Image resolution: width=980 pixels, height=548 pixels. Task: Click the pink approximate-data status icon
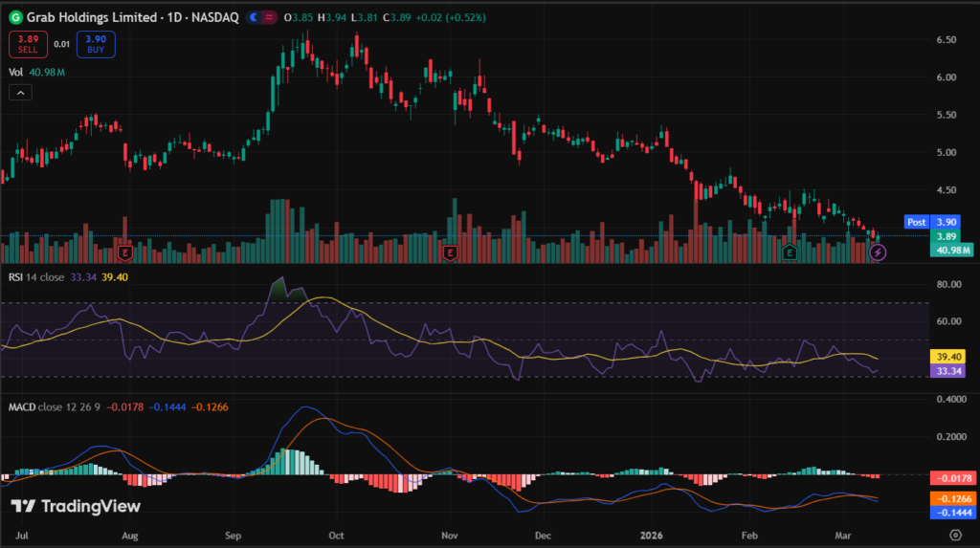[x=272, y=17]
